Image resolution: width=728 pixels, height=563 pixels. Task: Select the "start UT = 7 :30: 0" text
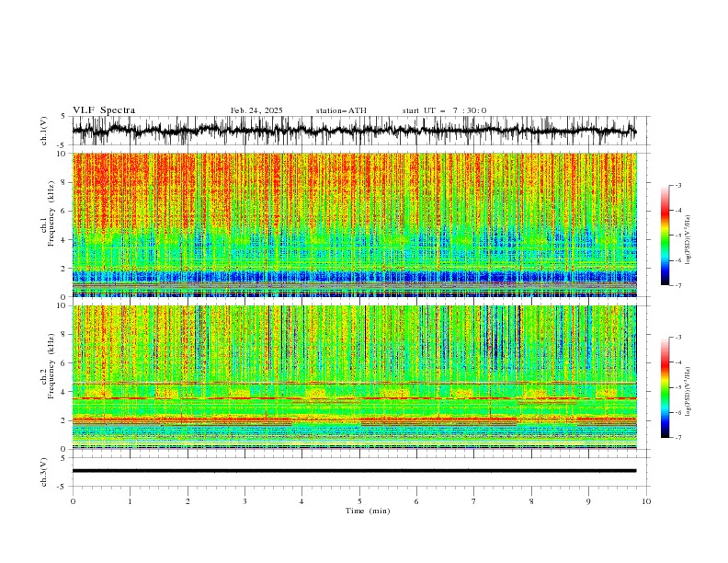[444, 110]
